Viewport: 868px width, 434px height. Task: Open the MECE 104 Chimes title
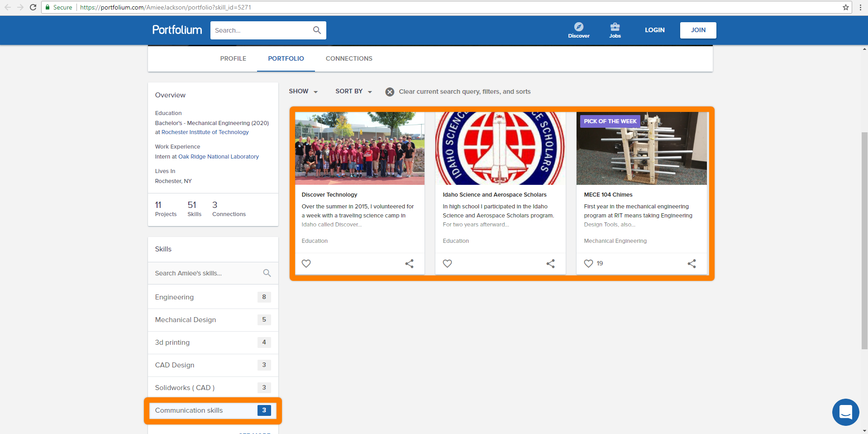(x=608, y=195)
